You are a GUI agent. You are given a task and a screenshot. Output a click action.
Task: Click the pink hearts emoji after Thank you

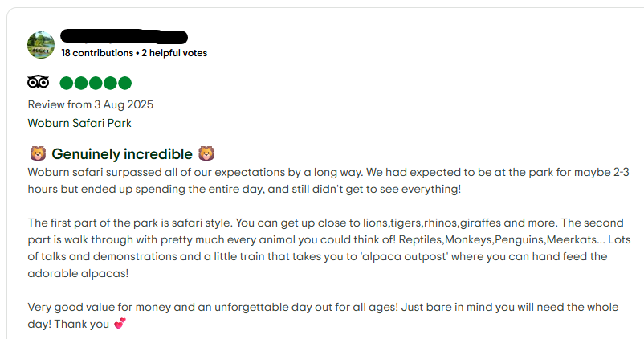click(120, 325)
